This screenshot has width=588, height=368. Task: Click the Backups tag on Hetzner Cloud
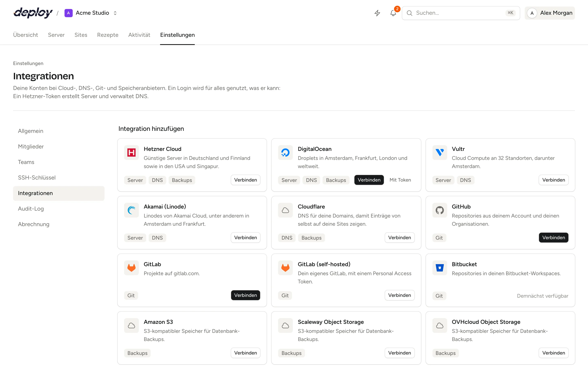[x=182, y=180]
